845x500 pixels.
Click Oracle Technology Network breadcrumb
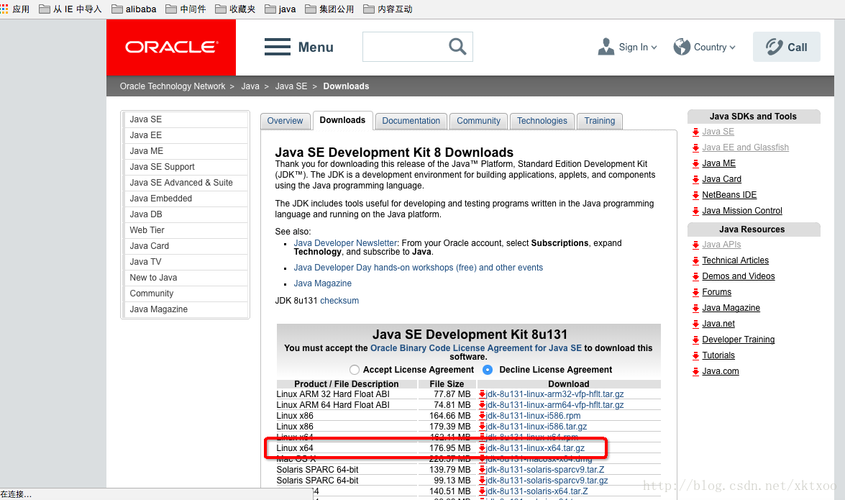172,86
